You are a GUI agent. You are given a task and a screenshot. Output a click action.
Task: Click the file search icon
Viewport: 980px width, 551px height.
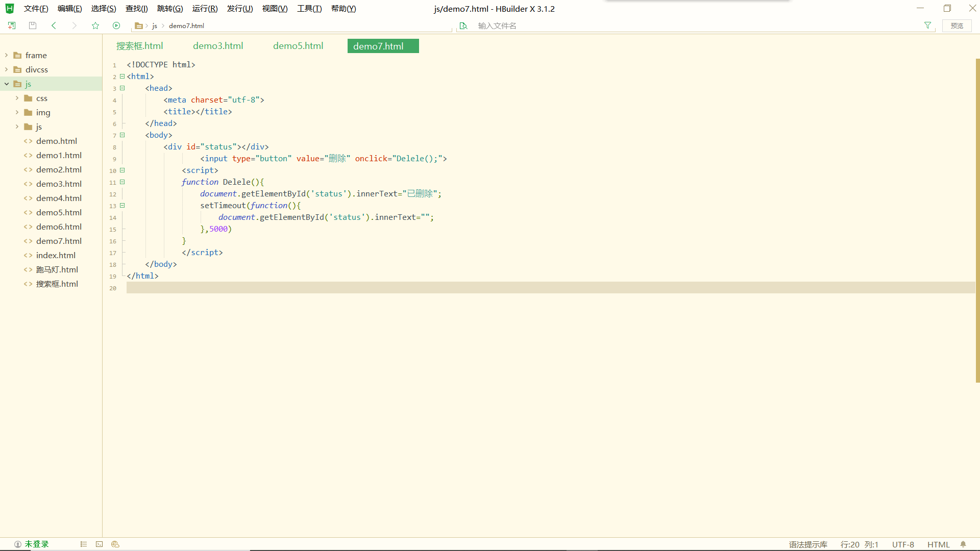point(463,26)
